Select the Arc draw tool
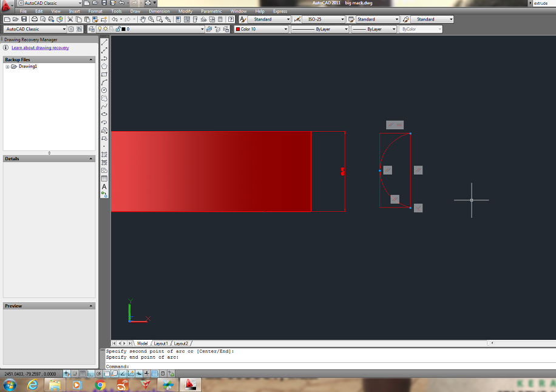 pyautogui.click(x=104, y=83)
